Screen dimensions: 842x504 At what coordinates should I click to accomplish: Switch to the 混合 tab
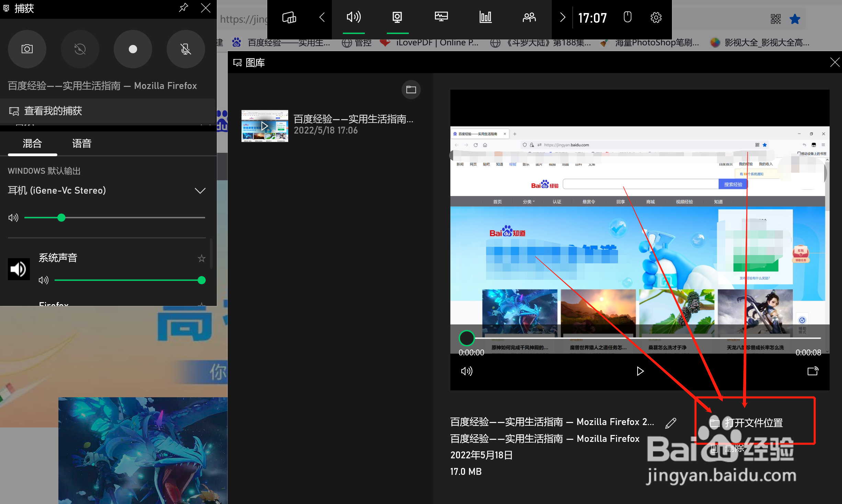(x=32, y=144)
